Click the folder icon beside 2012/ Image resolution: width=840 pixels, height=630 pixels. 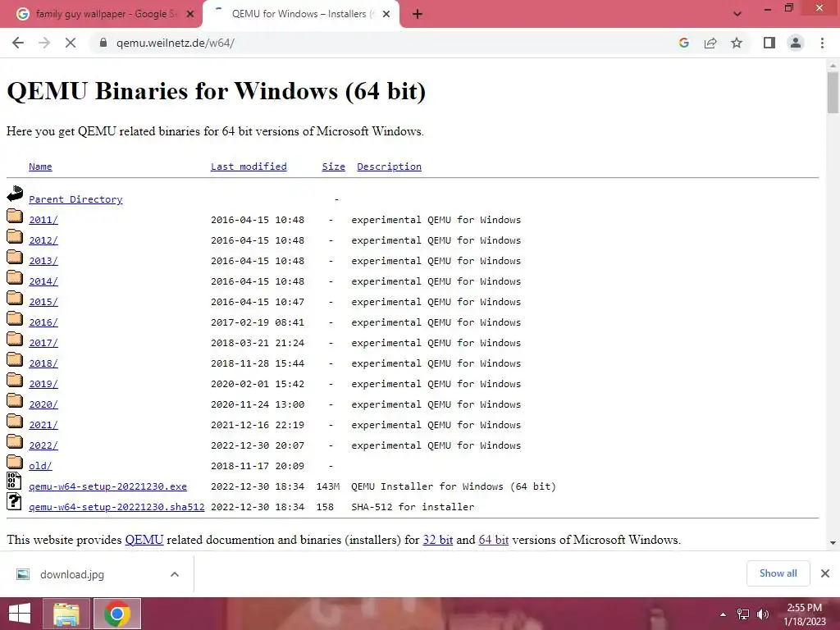15,237
